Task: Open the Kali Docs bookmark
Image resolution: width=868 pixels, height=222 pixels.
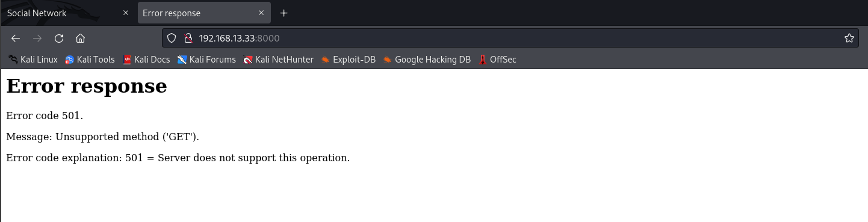Action: (146, 60)
